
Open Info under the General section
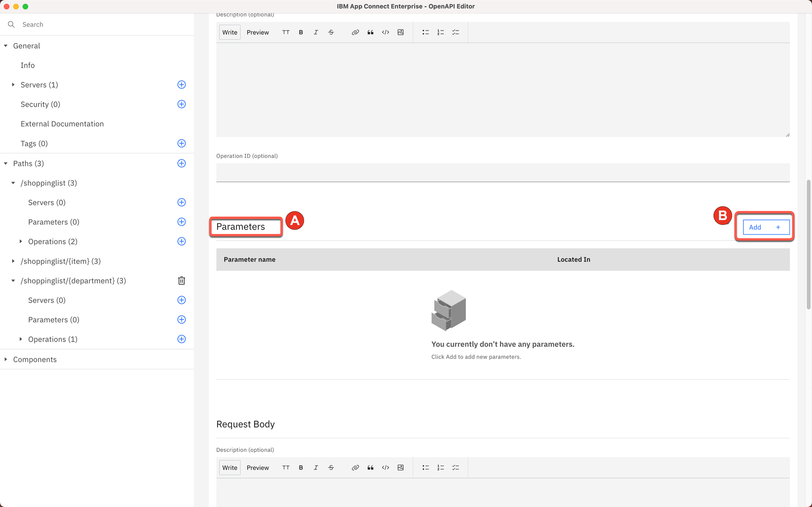click(x=27, y=65)
